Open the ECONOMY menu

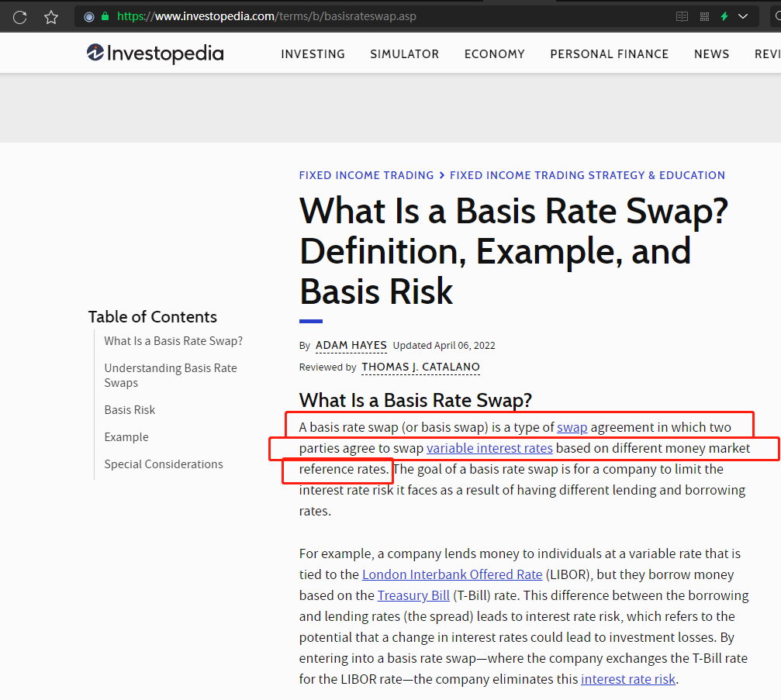495,53
